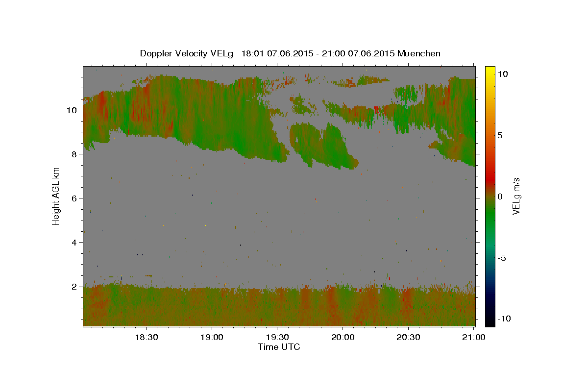
Task: Click the "Time UTC" axis label
Action: point(279,347)
